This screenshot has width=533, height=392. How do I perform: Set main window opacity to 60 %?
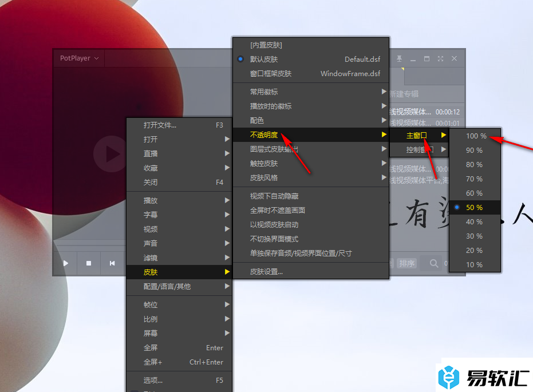click(x=475, y=193)
